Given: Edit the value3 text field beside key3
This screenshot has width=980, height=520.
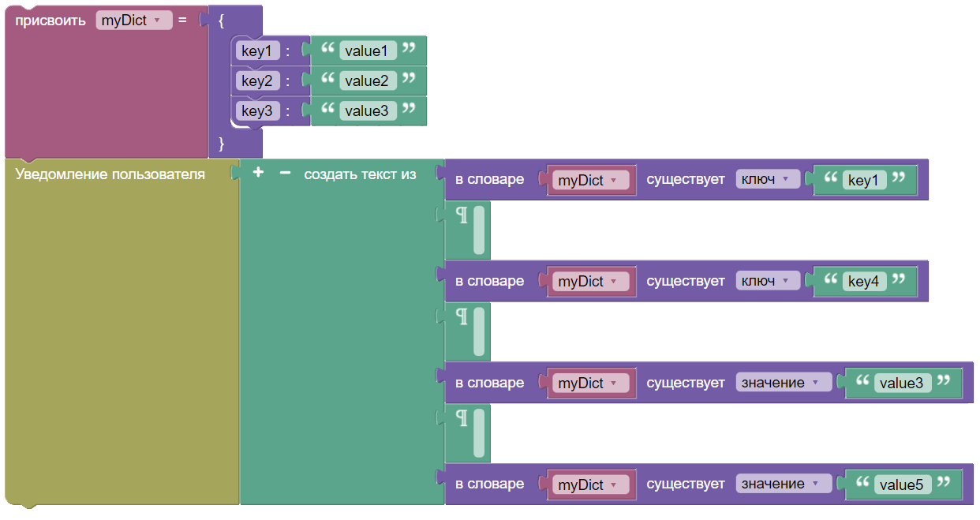Looking at the screenshot, I should pyautogui.click(x=368, y=111).
